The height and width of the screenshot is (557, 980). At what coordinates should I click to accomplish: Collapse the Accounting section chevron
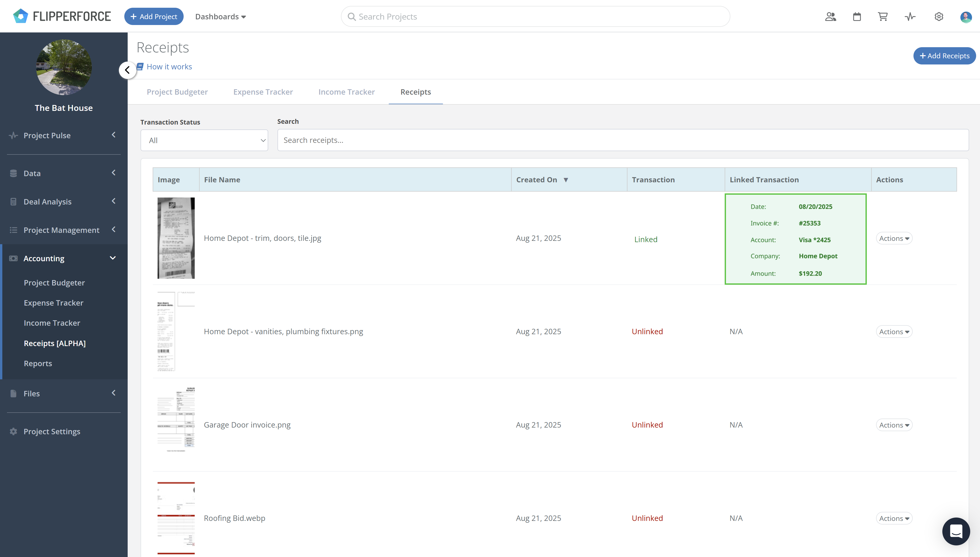click(113, 258)
